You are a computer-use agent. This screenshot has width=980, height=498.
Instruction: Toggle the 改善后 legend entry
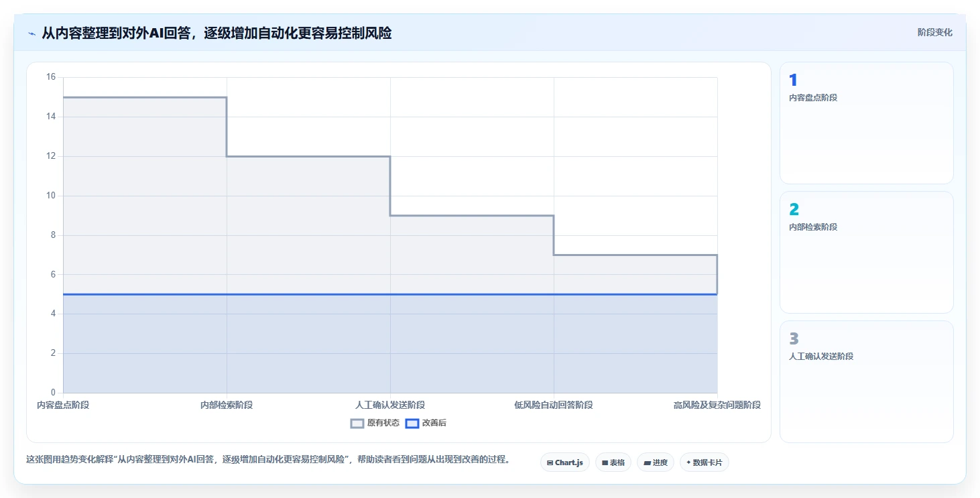click(x=426, y=423)
